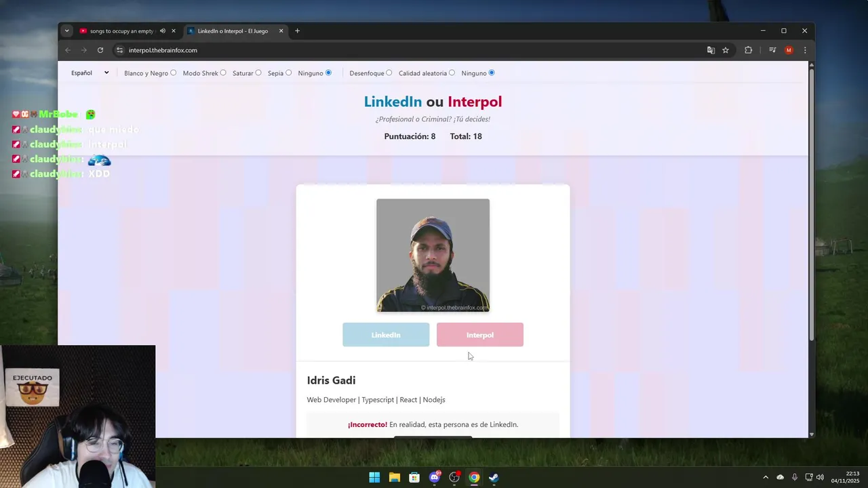The height and width of the screenshot is (488, 868).
Task: Open the Chrome extensions puzzle icon
Action: click(749, 50)
